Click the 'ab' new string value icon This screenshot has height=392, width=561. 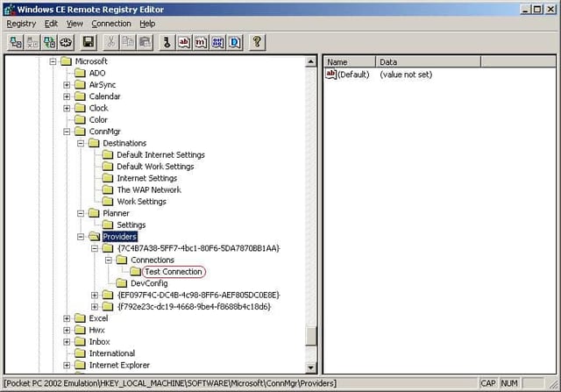pos(184,42)
